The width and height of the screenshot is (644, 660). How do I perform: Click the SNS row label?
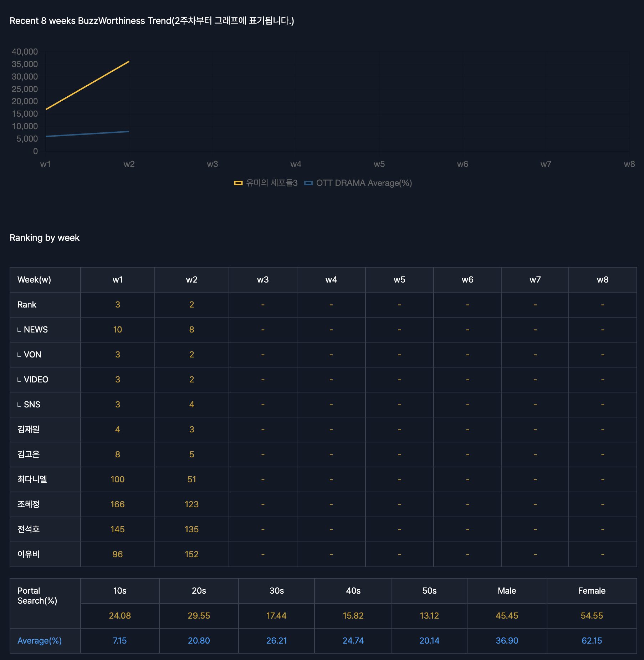[32, 405]
